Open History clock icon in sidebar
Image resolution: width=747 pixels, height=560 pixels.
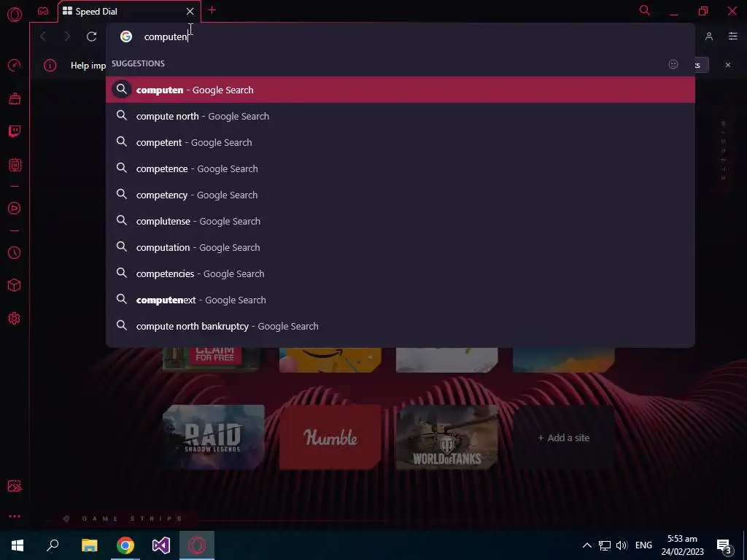pyautogui.click(x=15, y=252)
